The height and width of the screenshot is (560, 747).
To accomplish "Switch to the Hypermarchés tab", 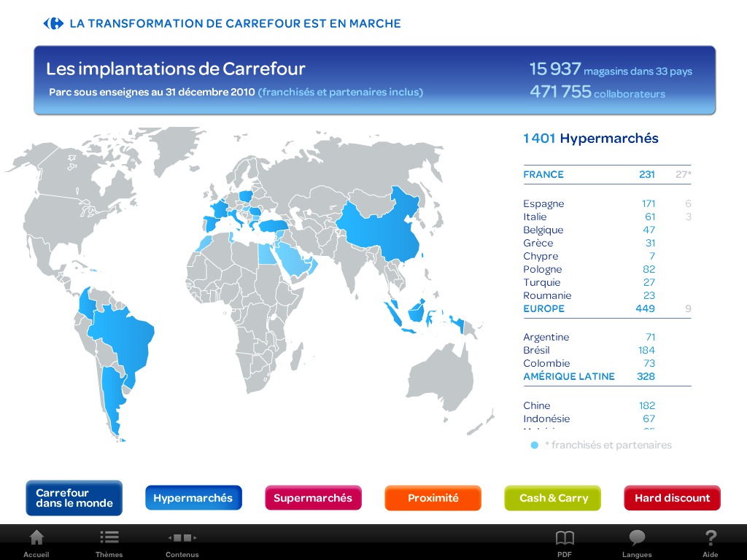I will coord(193,498).
